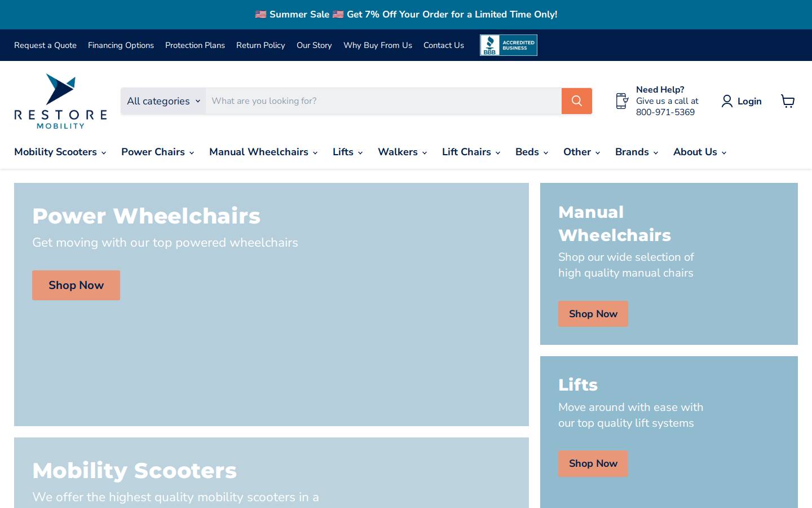
Task: Open the BBB Accredited Business badge
Action: [509, 45]
